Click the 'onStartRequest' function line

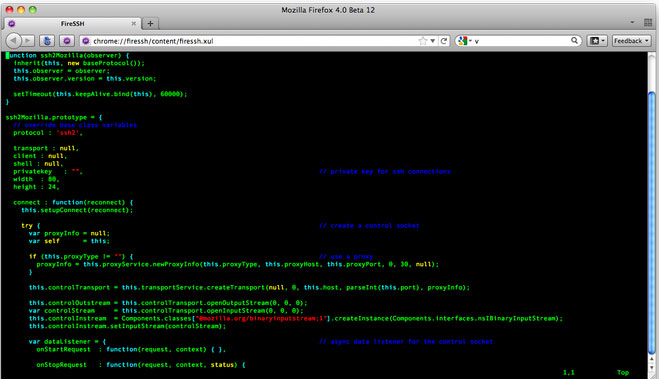[x=131, y=349]
